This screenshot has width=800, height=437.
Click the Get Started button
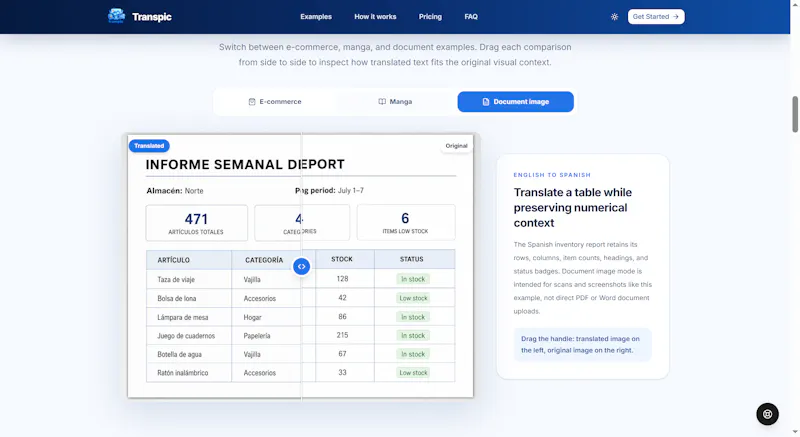pos(656,17)
